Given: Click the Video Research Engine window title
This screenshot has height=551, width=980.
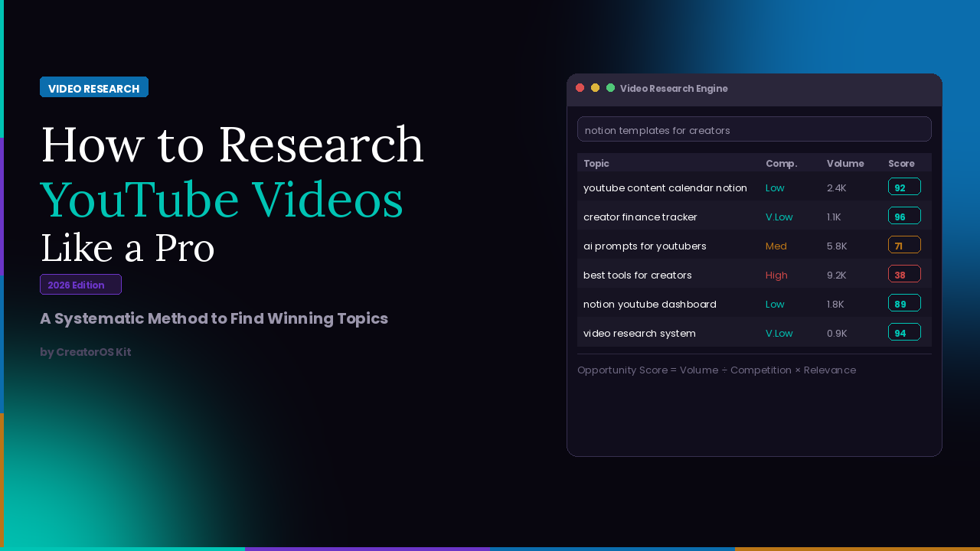Looking at the screenshot, I should tap(674, 88).
